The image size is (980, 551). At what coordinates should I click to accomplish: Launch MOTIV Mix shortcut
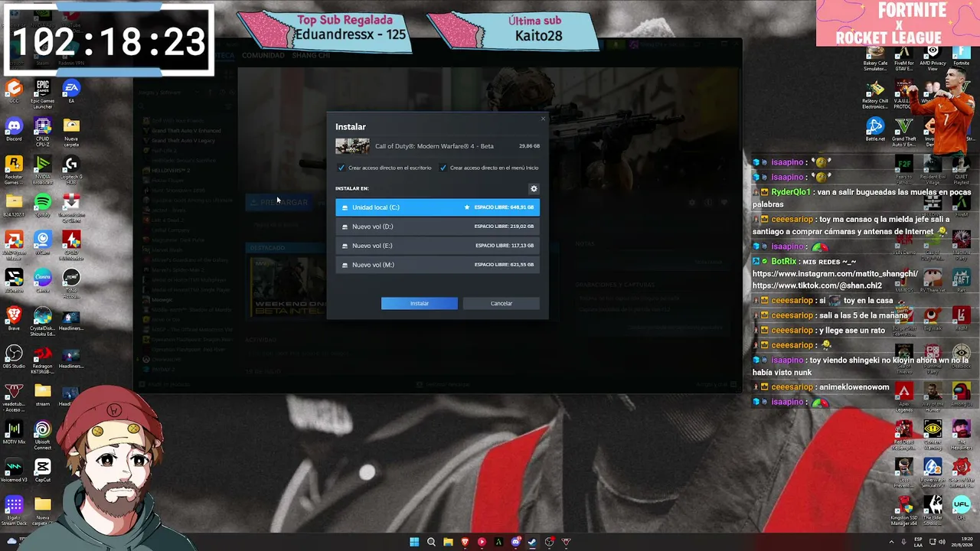pyautogui.click(x=14, y=433)
